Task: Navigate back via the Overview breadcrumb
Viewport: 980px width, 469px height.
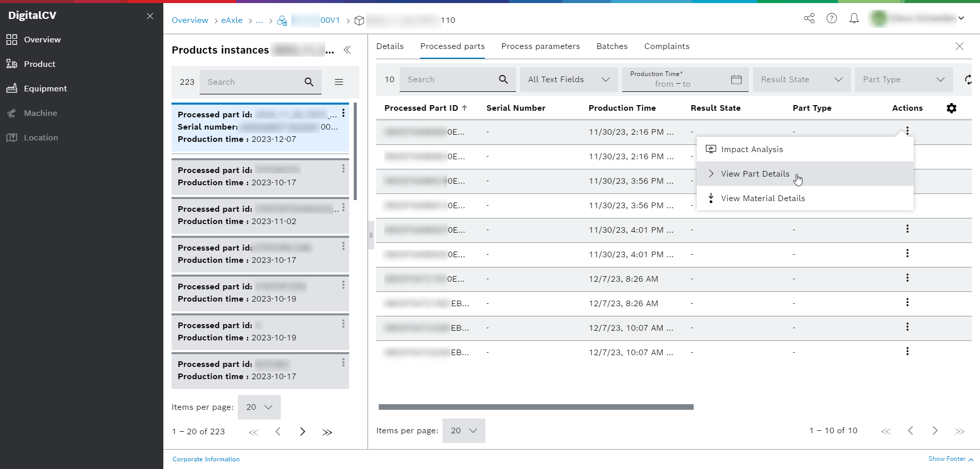Action: click(189, 20)
